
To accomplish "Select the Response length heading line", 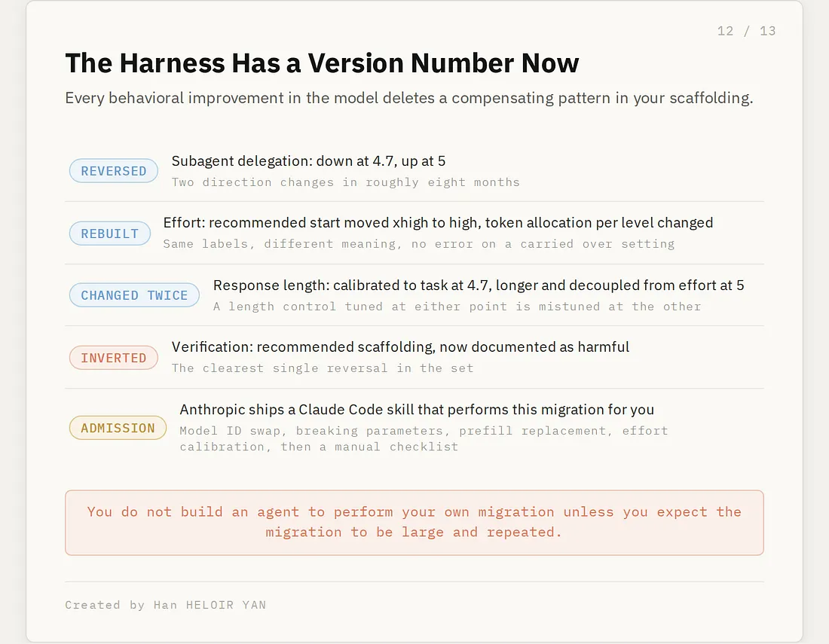I will click(479, 285).
